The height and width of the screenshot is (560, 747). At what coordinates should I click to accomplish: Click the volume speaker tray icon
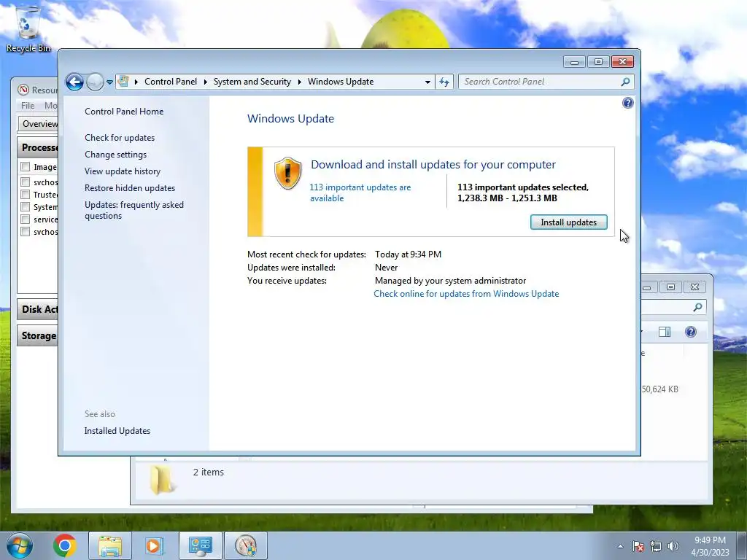[x=673, y=546]
